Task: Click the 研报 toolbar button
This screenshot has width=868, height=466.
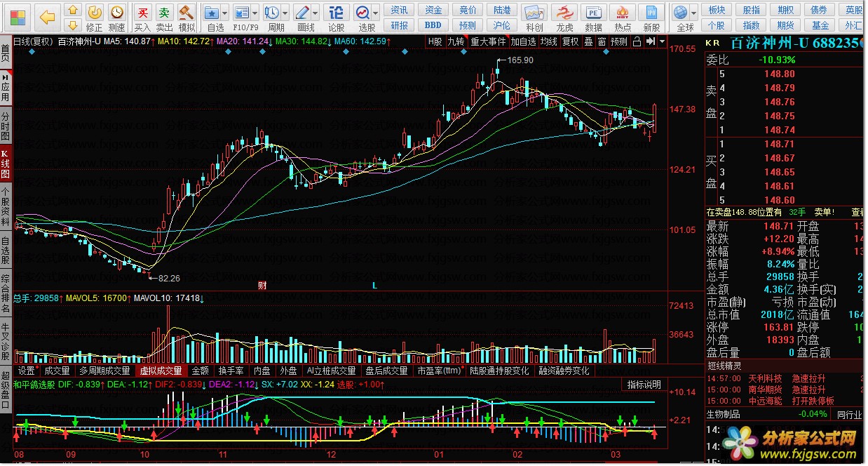Action: click(400, 25)
